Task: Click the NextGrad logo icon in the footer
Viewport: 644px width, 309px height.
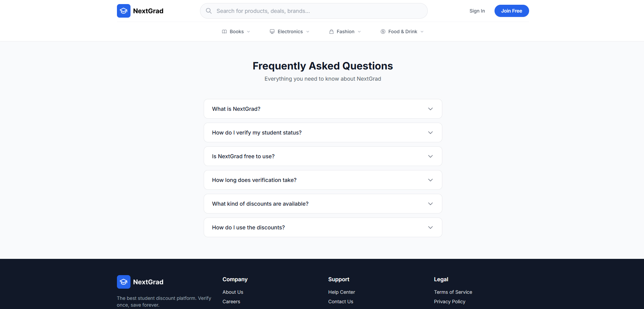Action: pos(123,282)
